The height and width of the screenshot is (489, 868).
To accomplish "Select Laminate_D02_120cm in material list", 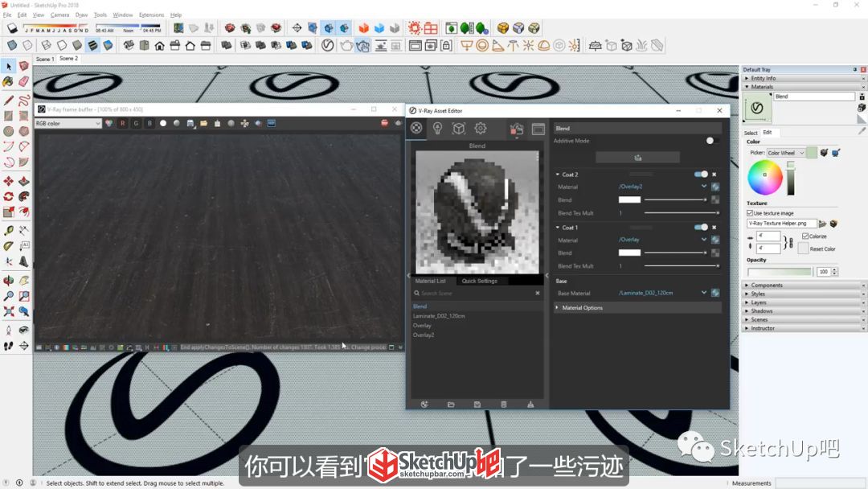I will point(439,315).
